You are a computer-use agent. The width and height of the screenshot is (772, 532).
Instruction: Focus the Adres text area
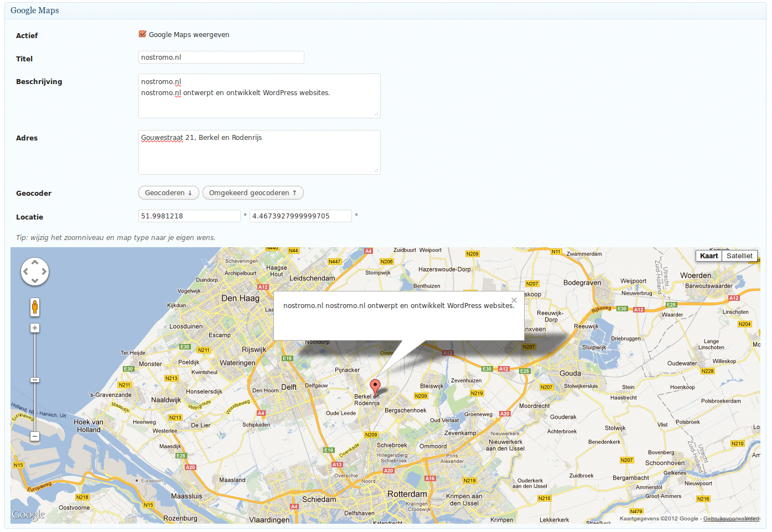(x=259, y=152)
